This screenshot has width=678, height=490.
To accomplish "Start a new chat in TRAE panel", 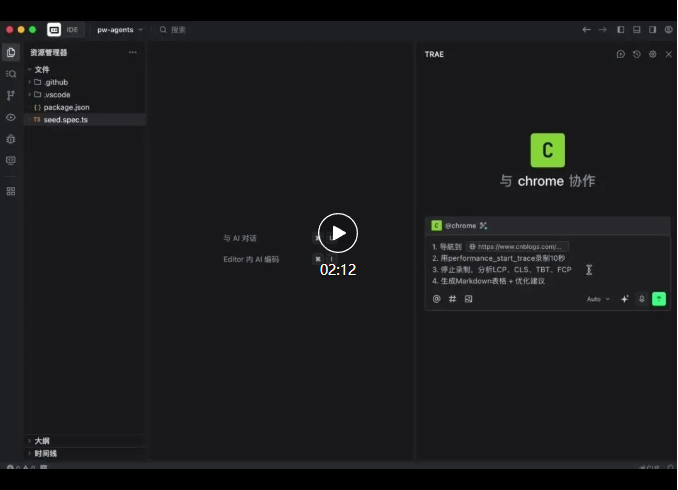I will tap(620, 54).
